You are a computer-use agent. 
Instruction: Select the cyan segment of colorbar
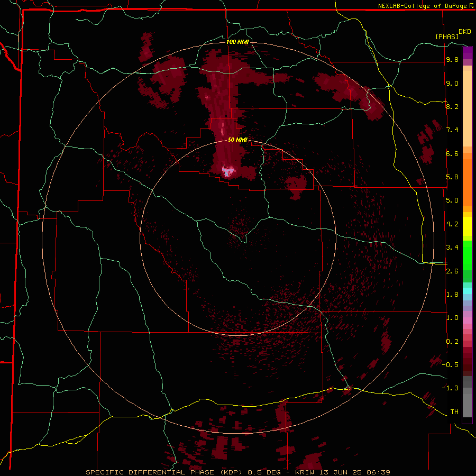click(x=467, y=291)
